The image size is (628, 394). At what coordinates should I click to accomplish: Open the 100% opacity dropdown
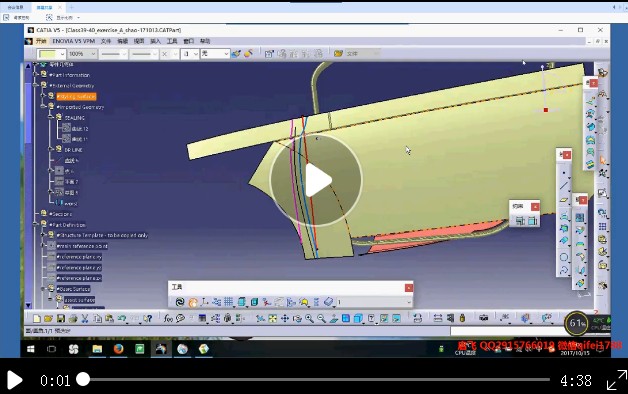click(82, 54)
